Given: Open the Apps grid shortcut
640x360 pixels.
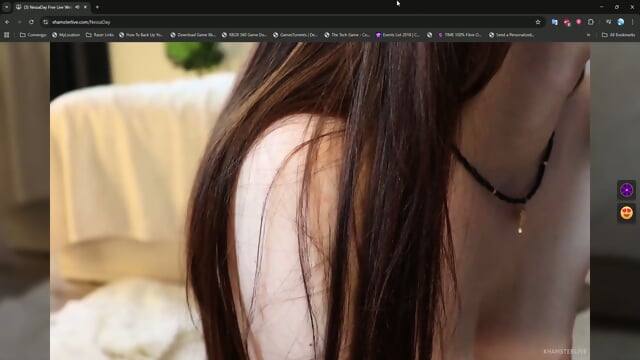Looking at the screenshot, I should (7, 35).
